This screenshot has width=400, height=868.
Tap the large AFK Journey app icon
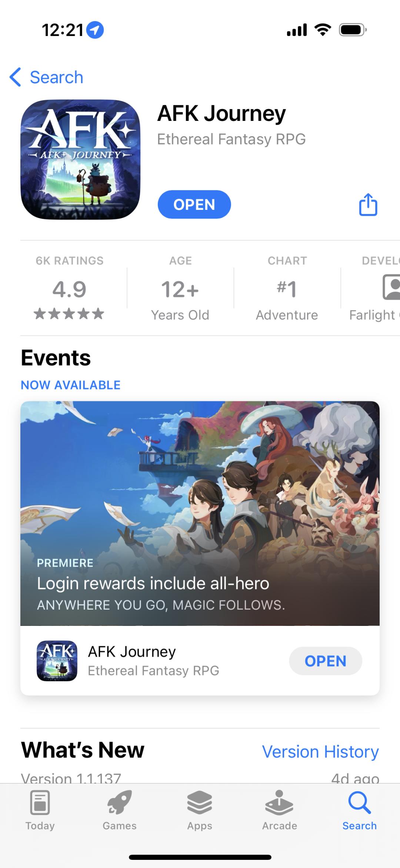click(80, 159)
